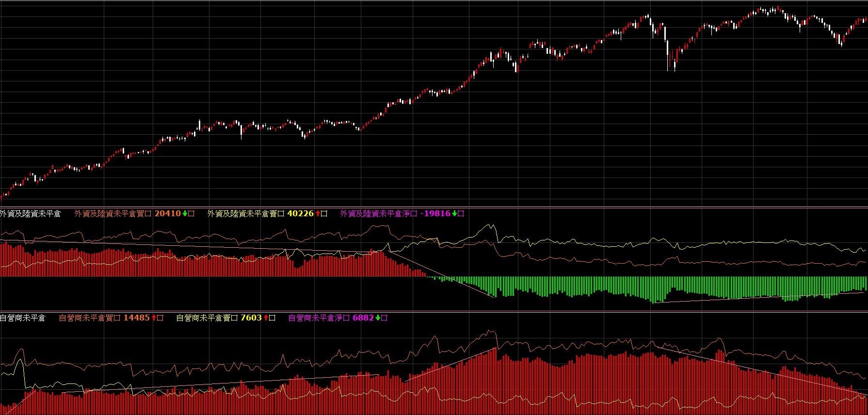Click square box after the 20410 arrow

click(191, 214)
